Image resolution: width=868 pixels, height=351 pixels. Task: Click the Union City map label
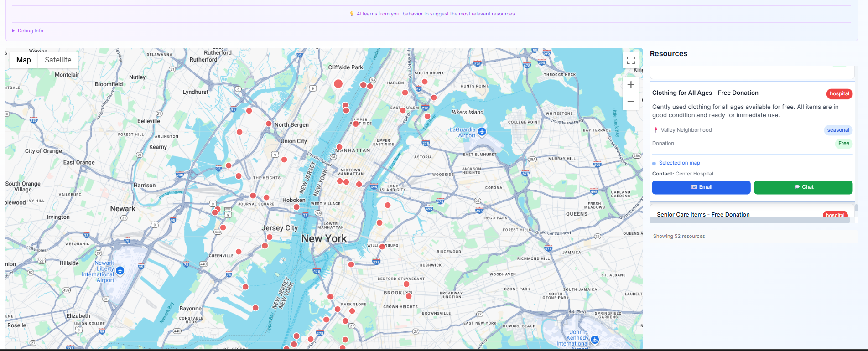294,141
